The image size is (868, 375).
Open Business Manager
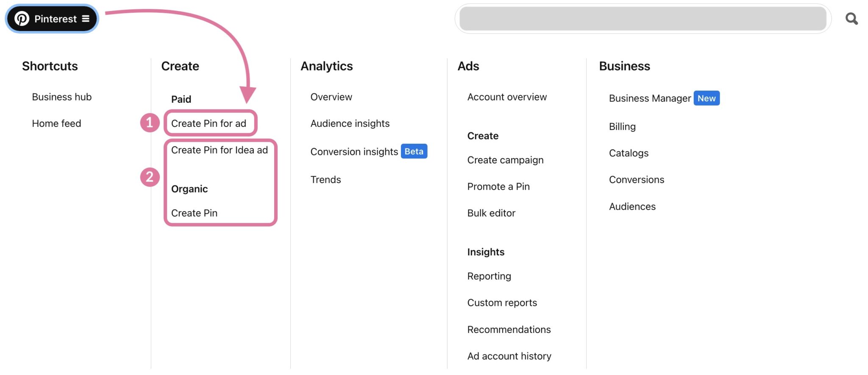pyautogui.click(x=650, y=98)
